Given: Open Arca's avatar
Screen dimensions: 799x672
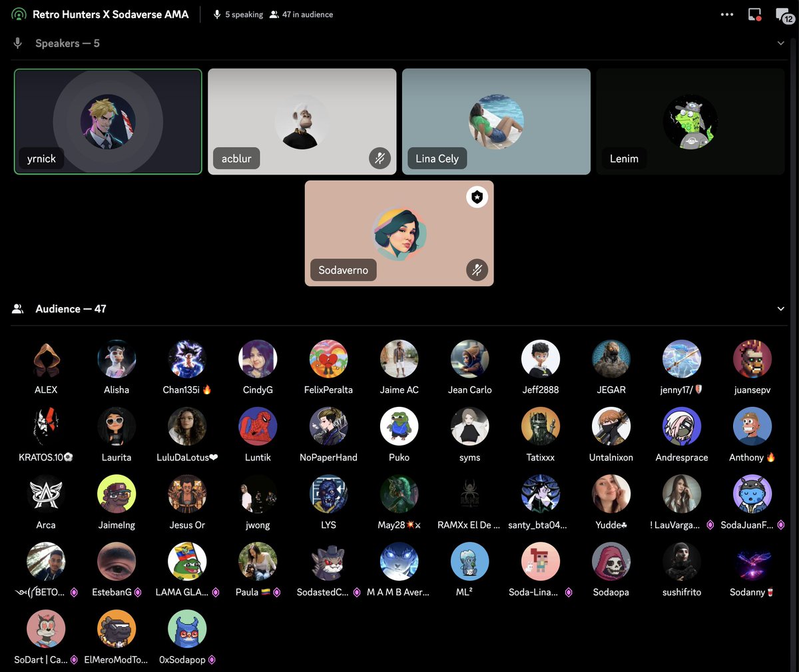Looking at the screenshot, I should [x=46, y=494].
